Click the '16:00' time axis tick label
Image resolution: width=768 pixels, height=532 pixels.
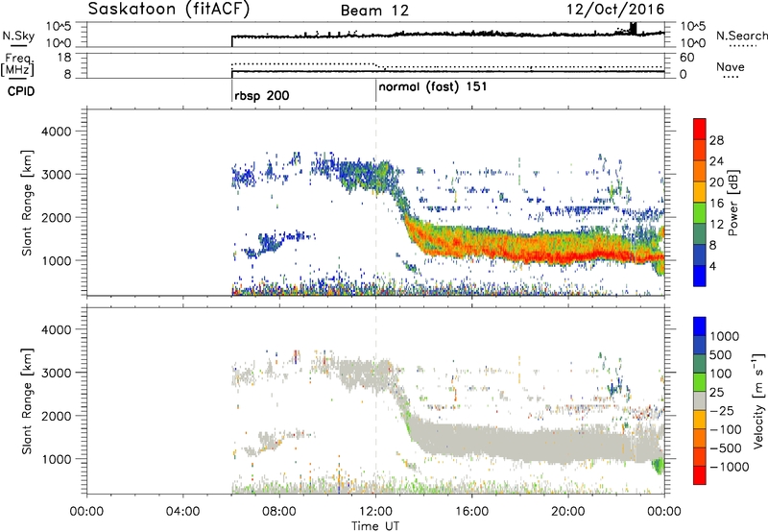point(471,511)
